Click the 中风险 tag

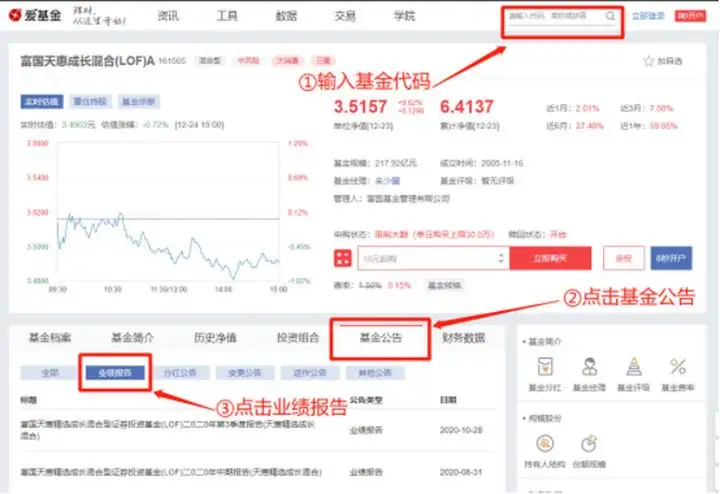(x=248, y=61)
